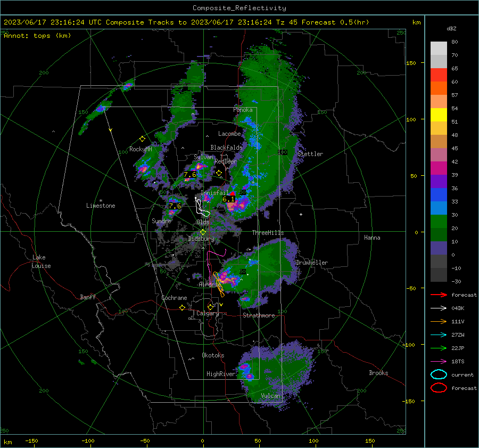Click the Sylvan label
This screenshot has width=479, height=448.
(x=203, y=157)
